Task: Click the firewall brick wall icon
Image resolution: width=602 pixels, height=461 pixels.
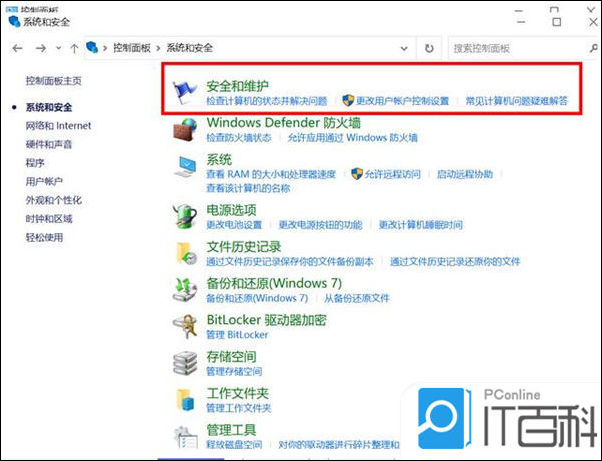Action: (x=185, y=130)
